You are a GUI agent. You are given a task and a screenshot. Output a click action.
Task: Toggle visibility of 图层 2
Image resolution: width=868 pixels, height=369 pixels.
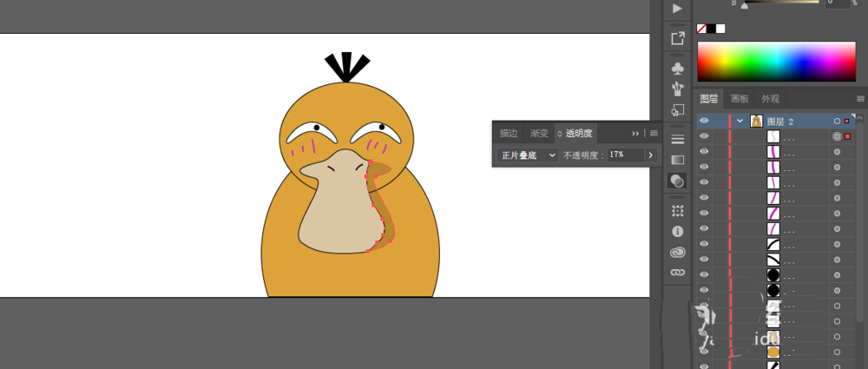pyautogui.click(x=704, y=121)
